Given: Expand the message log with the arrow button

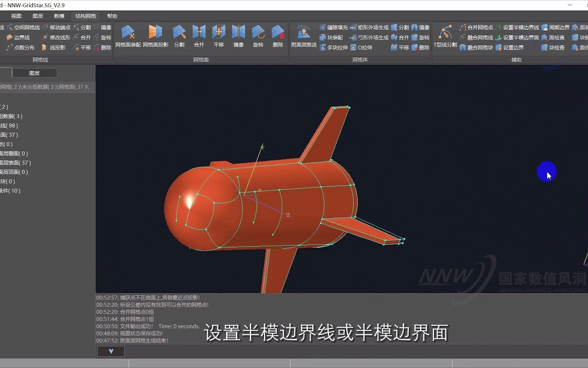Looking at the screenshot, I should click(x=111, y=351).
